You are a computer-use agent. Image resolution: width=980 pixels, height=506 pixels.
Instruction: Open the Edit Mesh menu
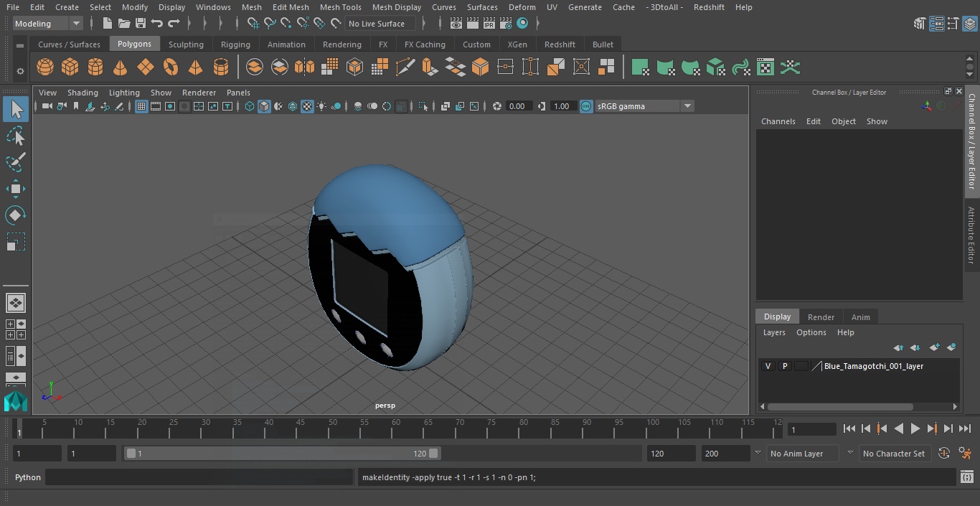[290, 7]
